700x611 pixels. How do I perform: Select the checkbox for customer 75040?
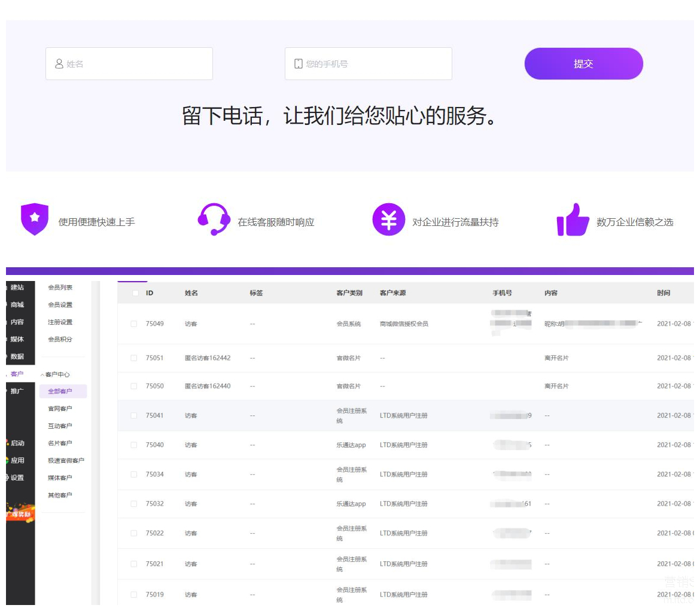pyautogui.click(x=134, y=445)
